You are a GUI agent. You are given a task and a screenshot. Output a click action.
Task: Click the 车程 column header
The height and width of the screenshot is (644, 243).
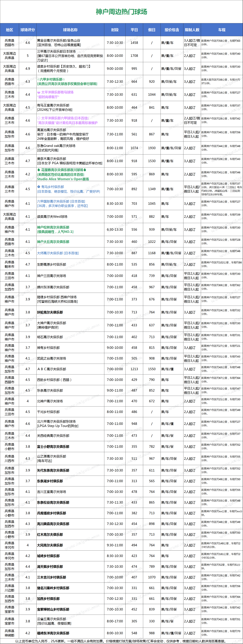(222, 30)
